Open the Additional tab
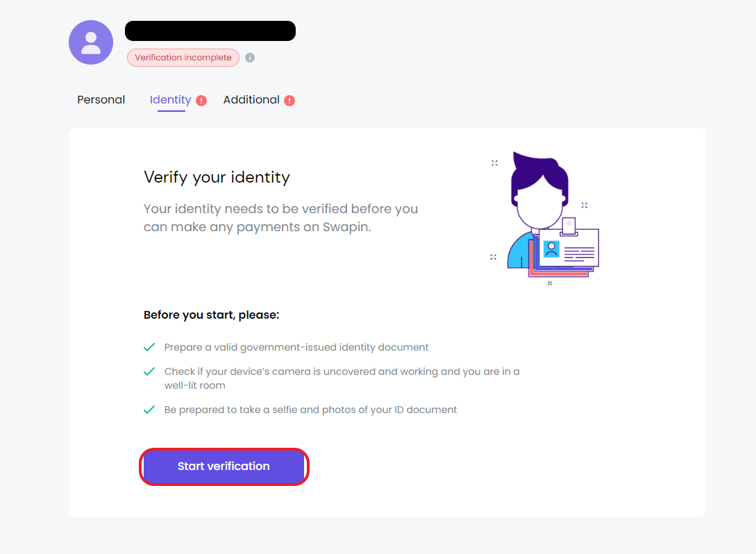Screen dimensions: 756x554 pos(251,100)
